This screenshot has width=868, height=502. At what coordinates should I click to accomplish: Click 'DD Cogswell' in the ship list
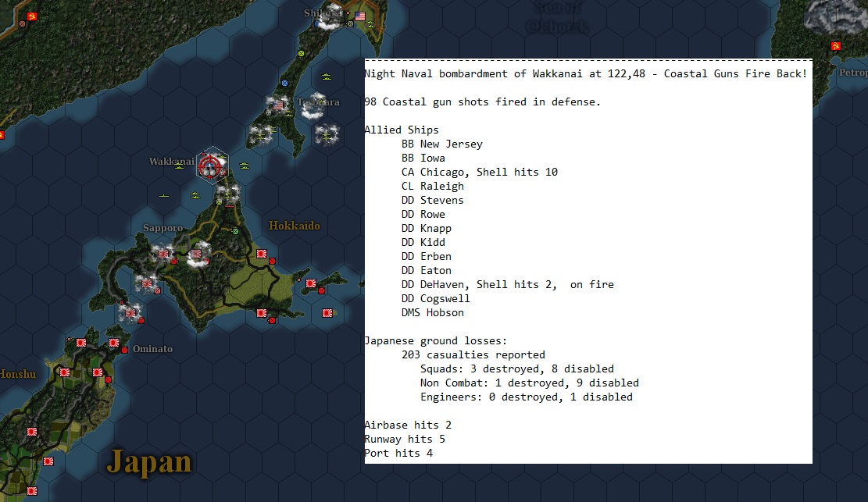click(436, 299)
